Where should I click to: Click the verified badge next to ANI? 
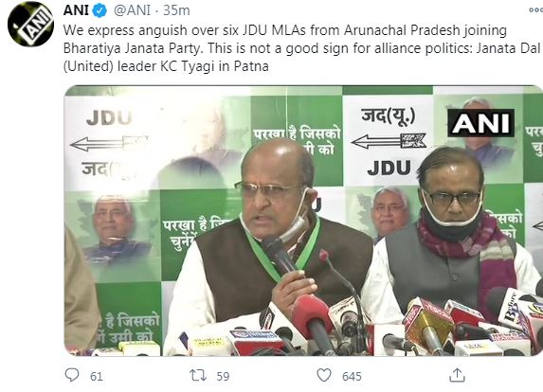pos(100,10)
